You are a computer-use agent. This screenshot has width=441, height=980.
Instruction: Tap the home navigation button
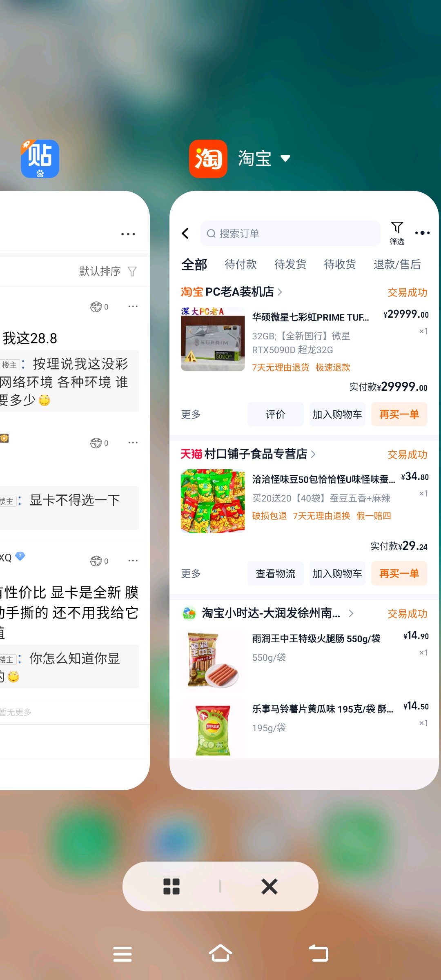pyautogui.click(x=220, y=953)
